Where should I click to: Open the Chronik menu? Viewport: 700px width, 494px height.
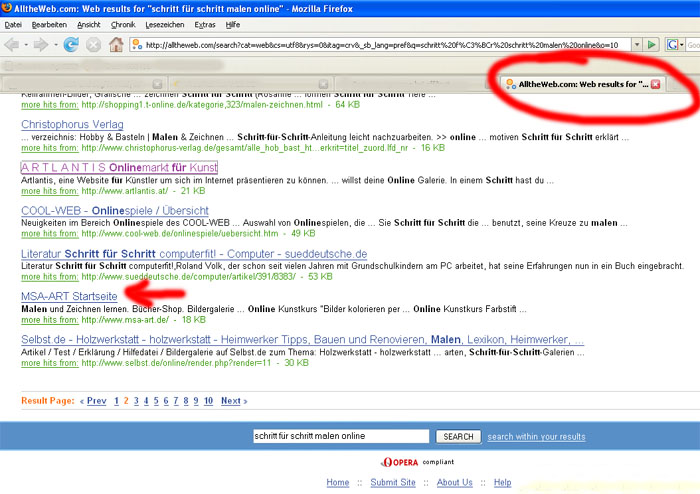pos(123,25)
